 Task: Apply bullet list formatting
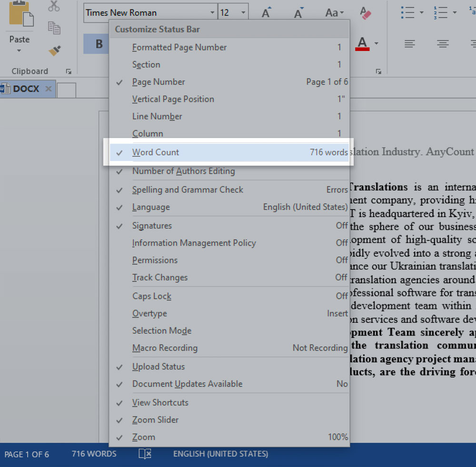[408, 13]
